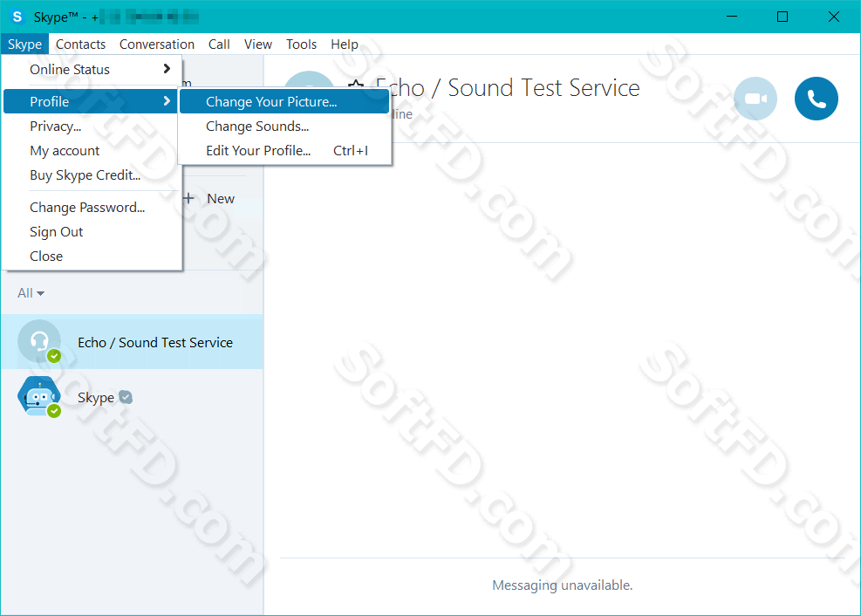The width and height of the screenshot is (861, 616).
Task: Click the Skype logo in title bar
Action: [17, 17]
